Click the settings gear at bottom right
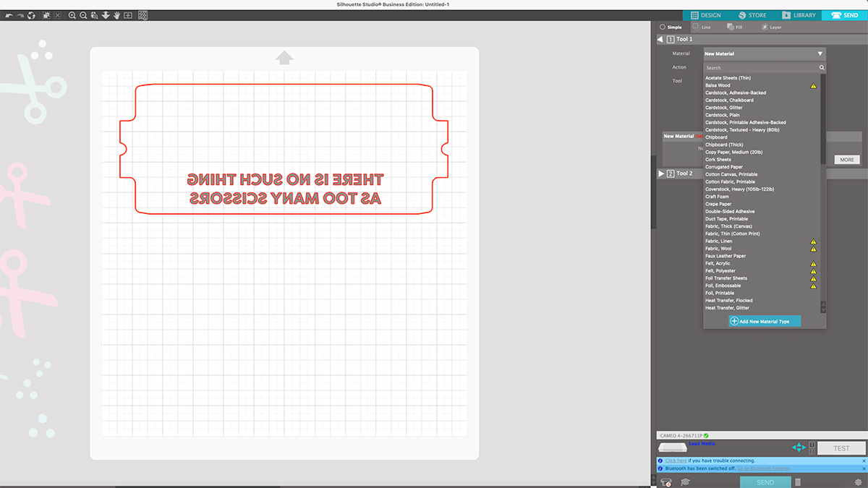Viewport: 868px width, 488px height. [x=858, y=481]
